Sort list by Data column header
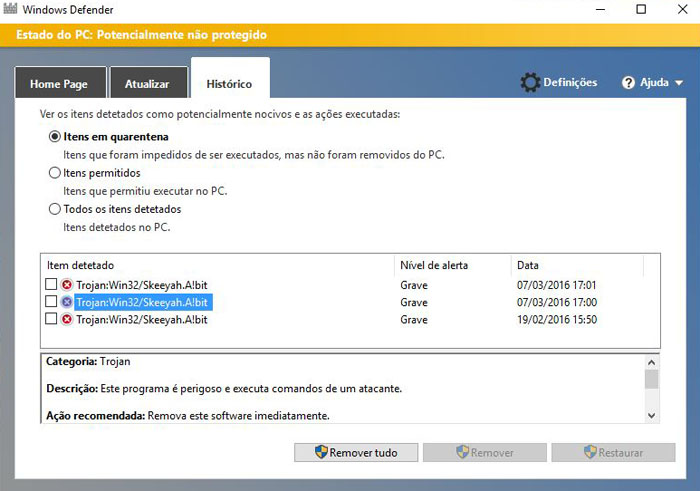 click(x=577, y=266)
